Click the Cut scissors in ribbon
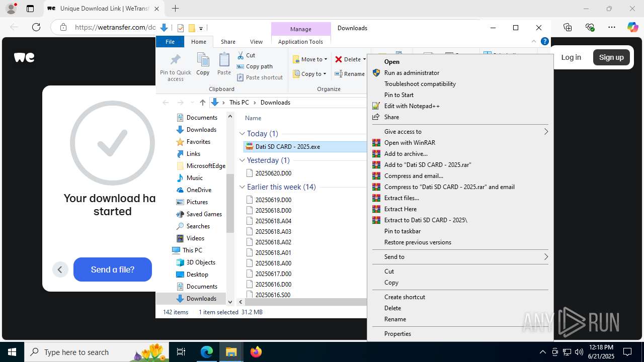 tap(246, 55)
